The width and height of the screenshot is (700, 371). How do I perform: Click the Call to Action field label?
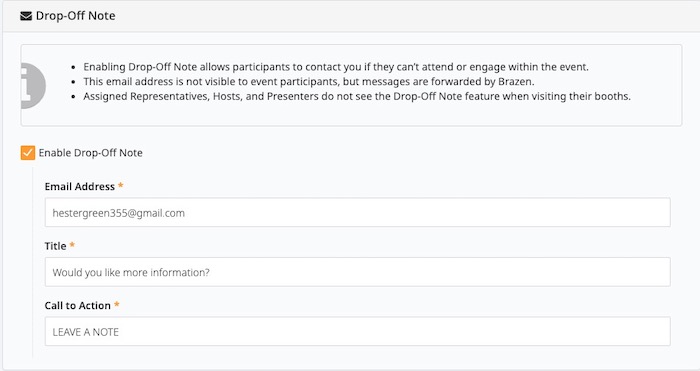pos(78,305)
